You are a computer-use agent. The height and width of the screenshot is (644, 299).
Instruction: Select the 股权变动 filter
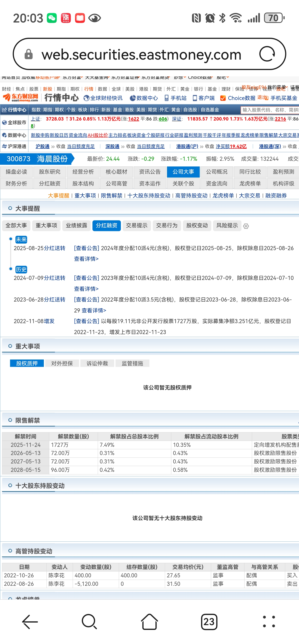point(197,226)
